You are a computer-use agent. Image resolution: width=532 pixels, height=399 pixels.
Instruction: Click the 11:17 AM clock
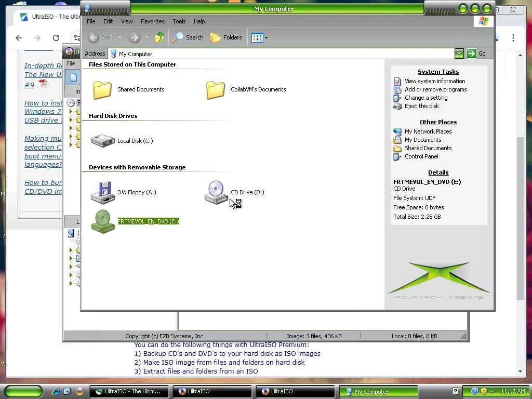click(513, 391)
